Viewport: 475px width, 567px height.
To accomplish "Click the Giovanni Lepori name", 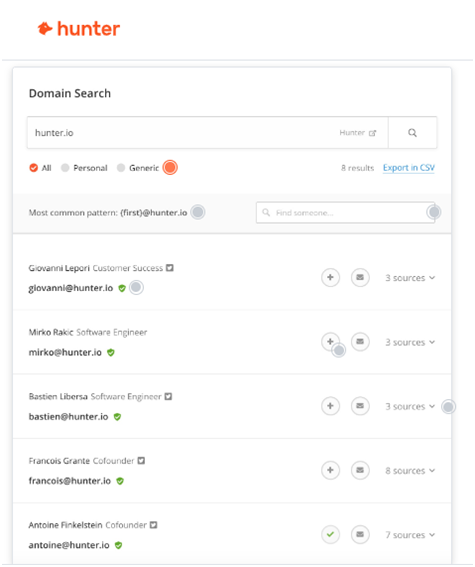I will pyautogui.click(x=59, y=268).
